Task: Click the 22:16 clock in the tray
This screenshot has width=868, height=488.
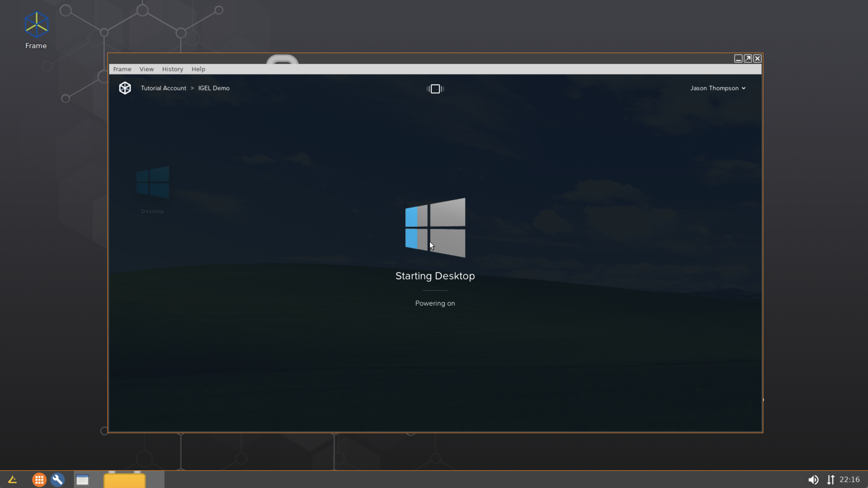Action: (849, 479)
